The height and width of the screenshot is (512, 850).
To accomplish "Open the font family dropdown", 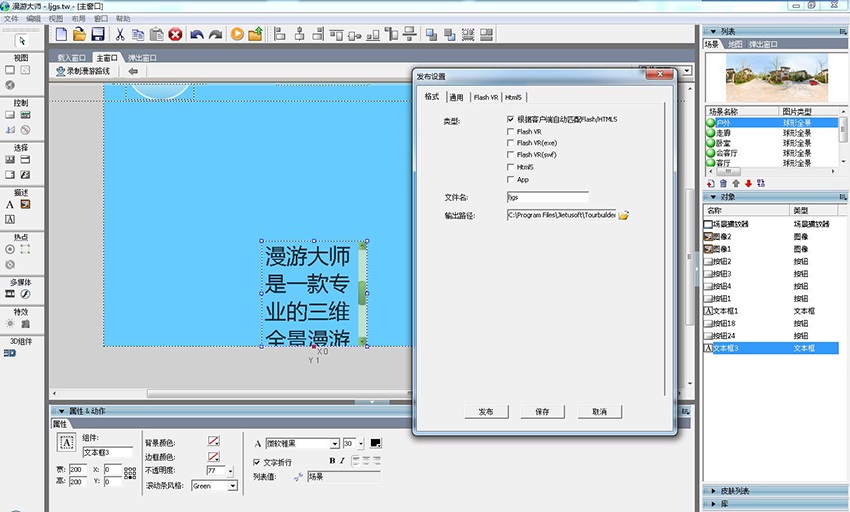I will pyautogui.click(x=334, y=444).
